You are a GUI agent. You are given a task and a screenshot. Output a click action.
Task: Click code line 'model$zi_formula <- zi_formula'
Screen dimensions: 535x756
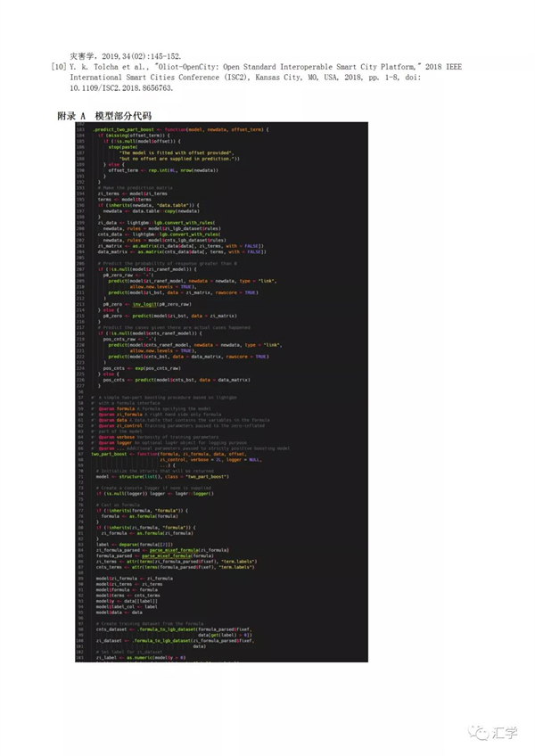(x=134, y=579)
